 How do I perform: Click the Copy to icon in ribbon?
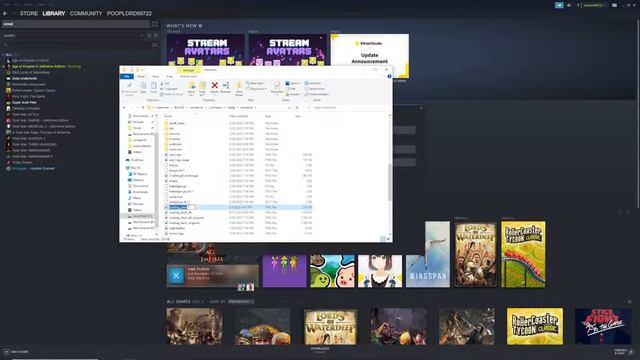click(202, 88)
